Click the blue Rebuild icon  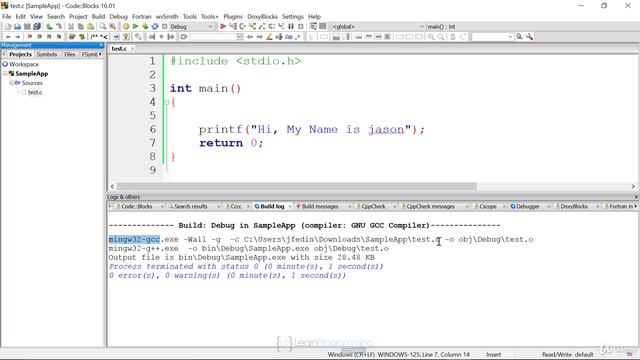tap(155, 27)
